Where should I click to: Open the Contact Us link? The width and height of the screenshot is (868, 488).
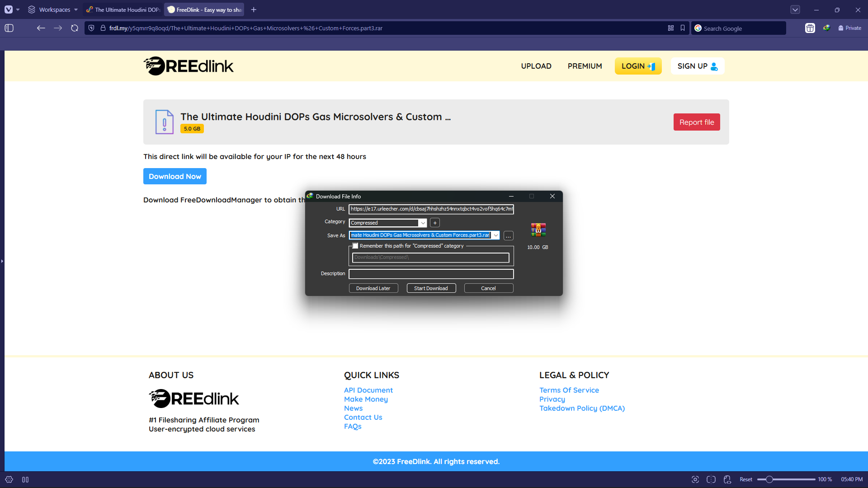(363, 417)
